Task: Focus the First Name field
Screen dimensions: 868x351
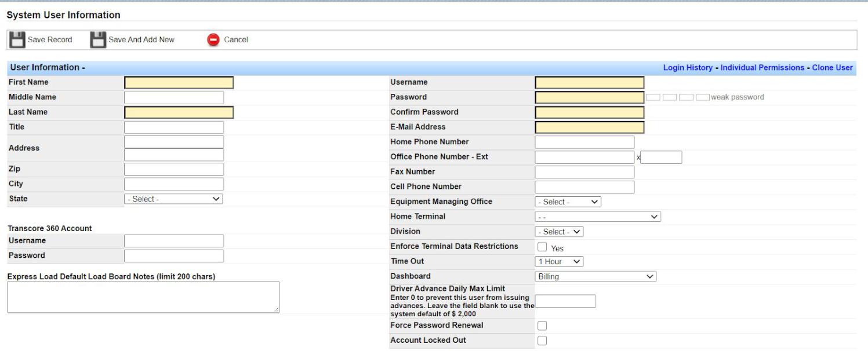Action: point(179,83)
